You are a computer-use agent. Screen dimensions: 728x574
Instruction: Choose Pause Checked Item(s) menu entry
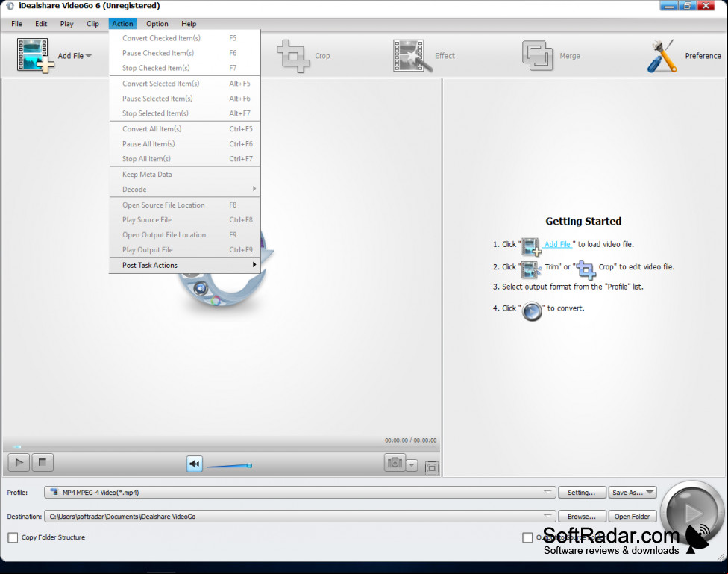(x=185, y=53)
